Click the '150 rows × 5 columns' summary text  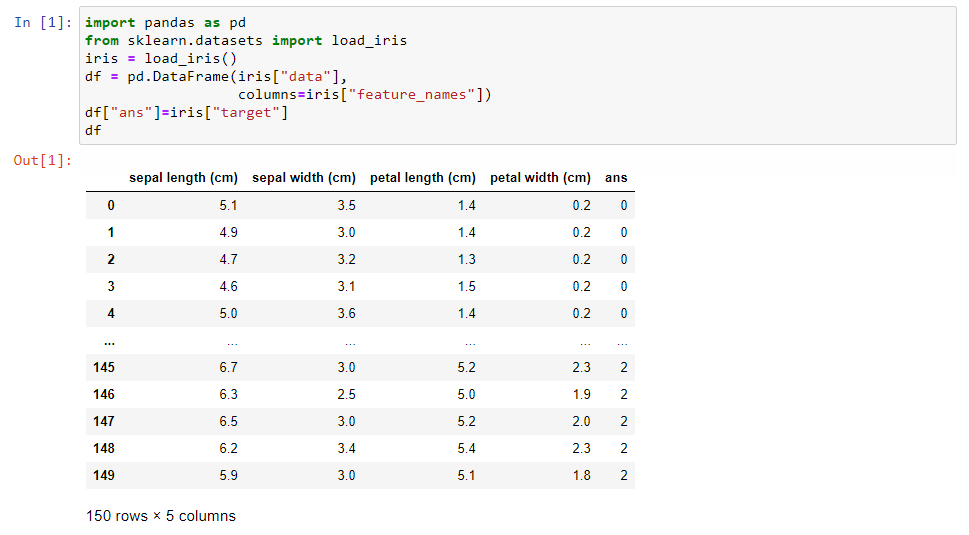pyautogui.click(x=161, y=516)
